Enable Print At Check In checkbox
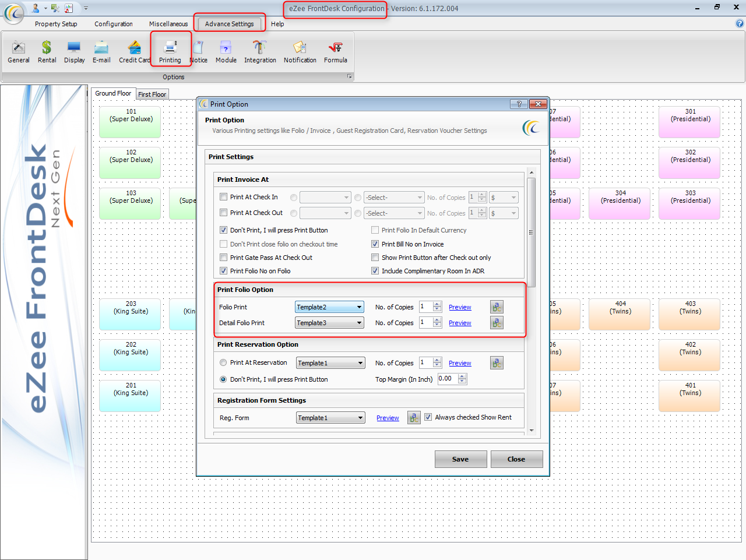This screenshot has height=560, width=746. coord(223,197)
